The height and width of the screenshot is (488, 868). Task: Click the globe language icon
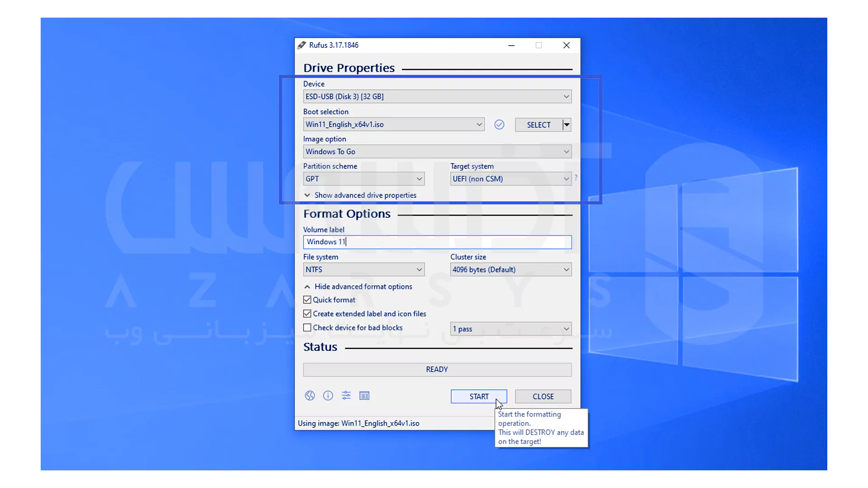click(x=310, y=396)
